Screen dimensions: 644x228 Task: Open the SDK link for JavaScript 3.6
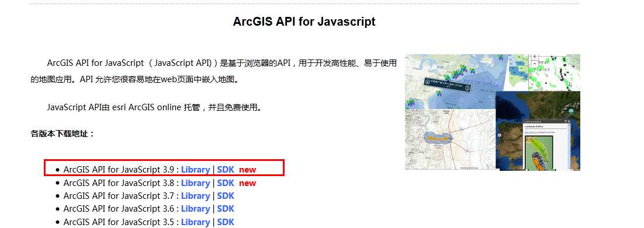[226, 209]
